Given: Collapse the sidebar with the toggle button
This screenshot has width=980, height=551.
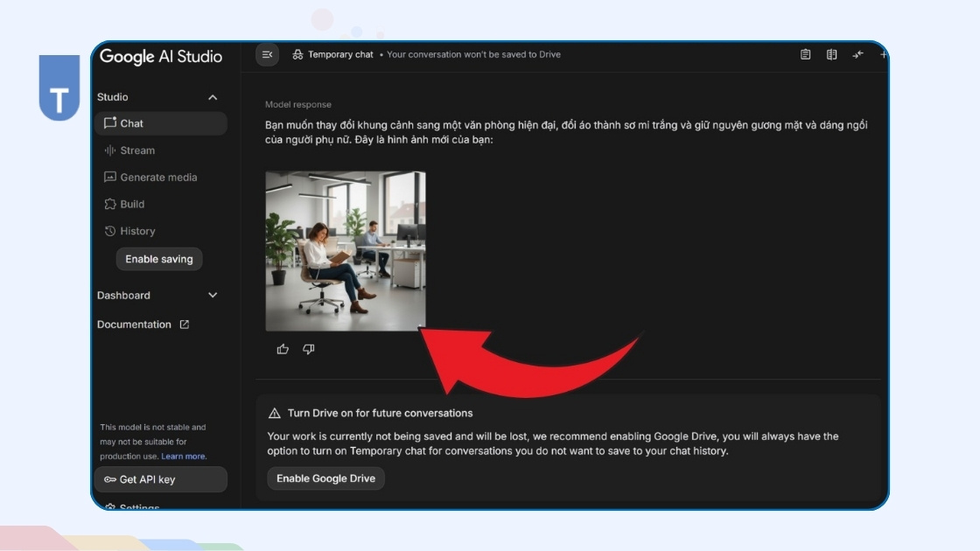Looking at the screenshot, I should click(x=267, y=54).
